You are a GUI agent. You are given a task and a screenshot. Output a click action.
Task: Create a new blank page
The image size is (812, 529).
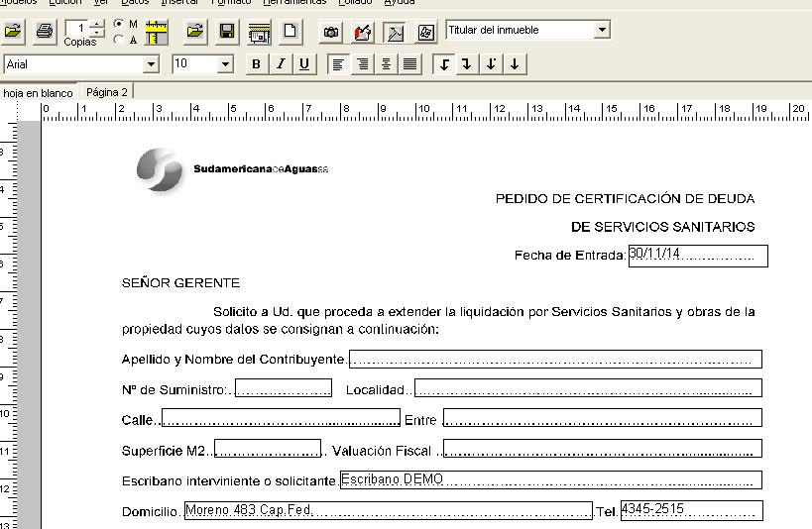click(x=290, y=31)
